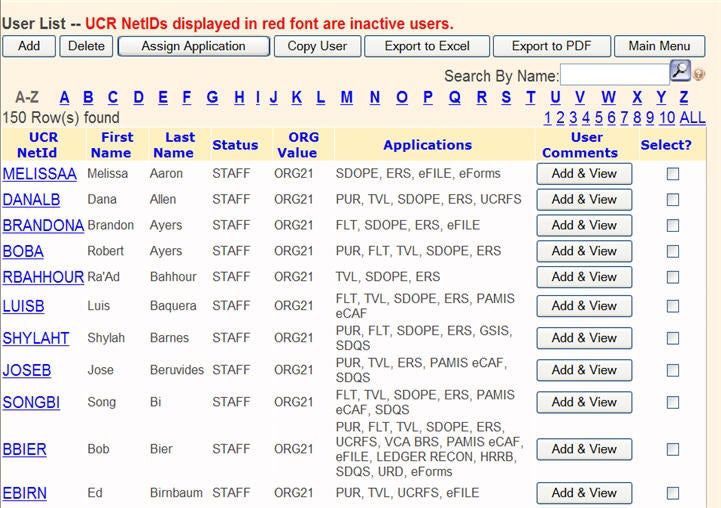Check the Select box for MELISSAA

point(673,173)
